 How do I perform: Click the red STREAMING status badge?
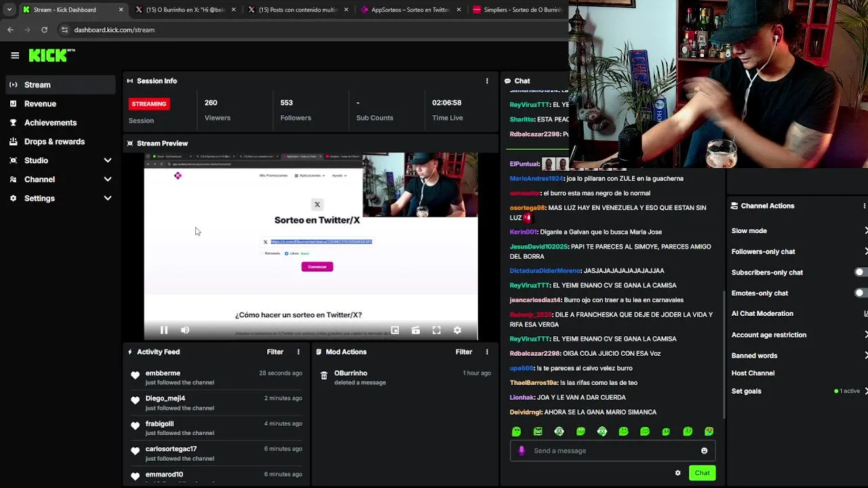coord(149,104)
